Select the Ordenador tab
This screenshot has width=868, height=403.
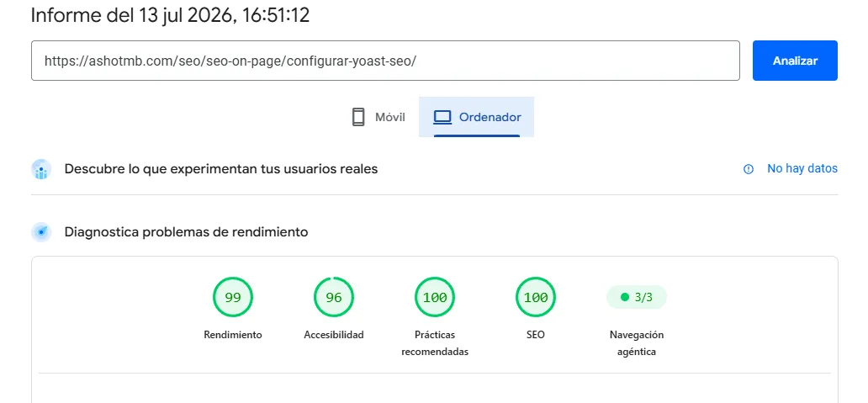coord(477,117)
